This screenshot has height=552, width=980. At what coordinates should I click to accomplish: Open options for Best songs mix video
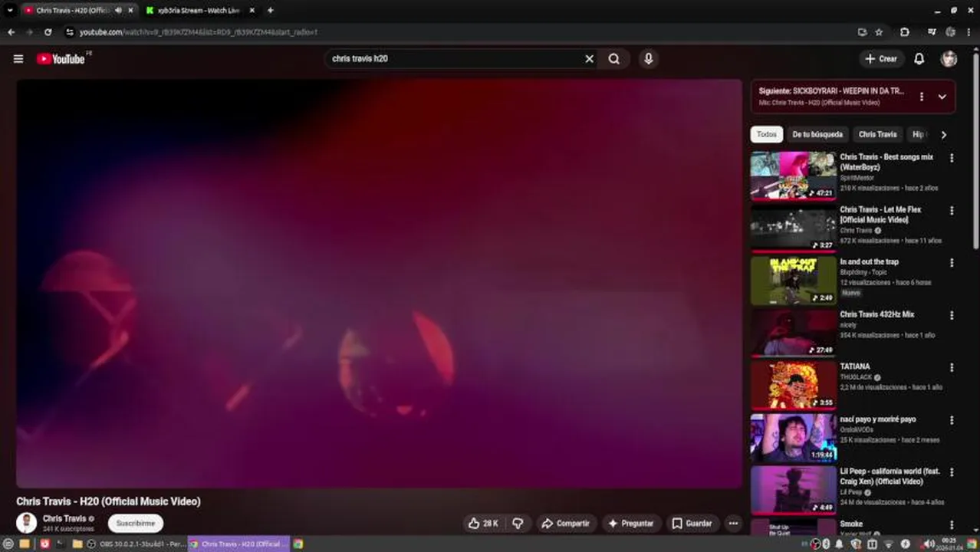point(952,158)
